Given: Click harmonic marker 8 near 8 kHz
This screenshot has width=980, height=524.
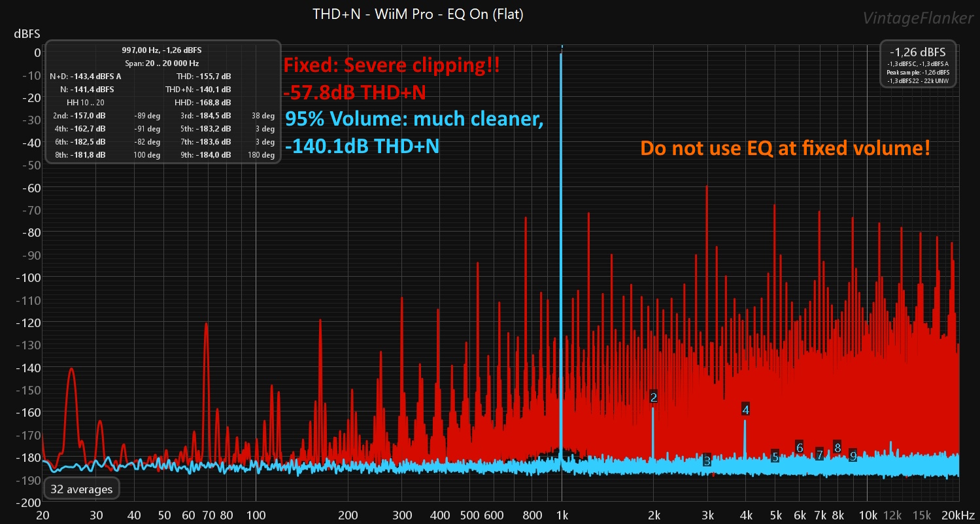Looking at the screenshot, I should point(837,447).
